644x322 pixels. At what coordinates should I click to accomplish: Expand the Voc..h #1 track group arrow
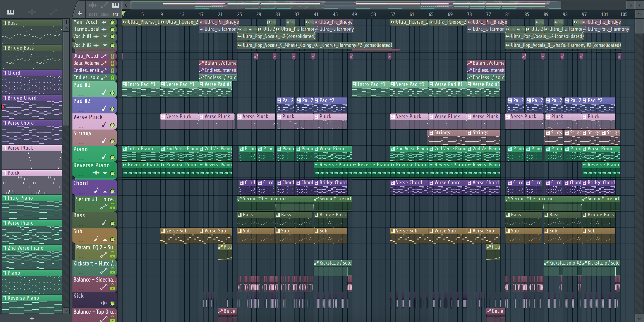105,36
